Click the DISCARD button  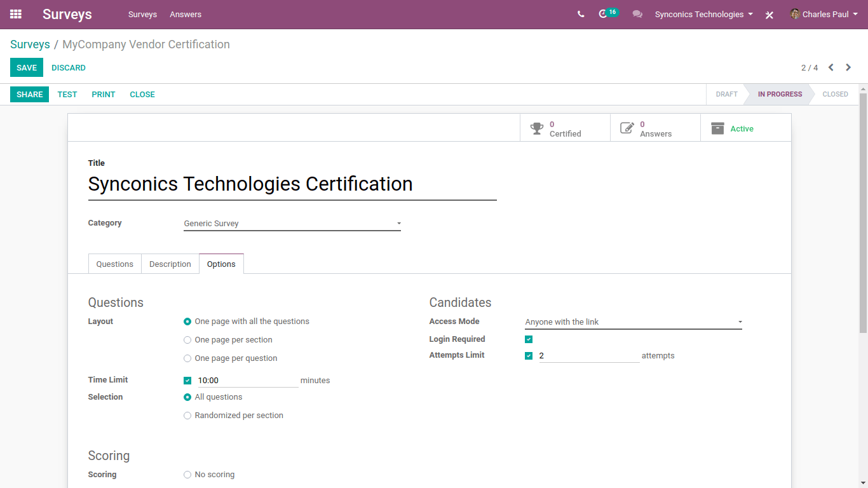point(69,67)
